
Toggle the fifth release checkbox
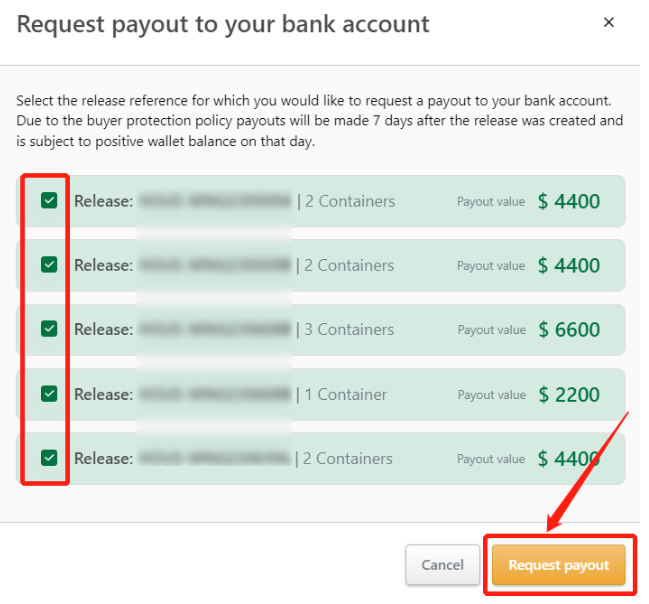49,458
